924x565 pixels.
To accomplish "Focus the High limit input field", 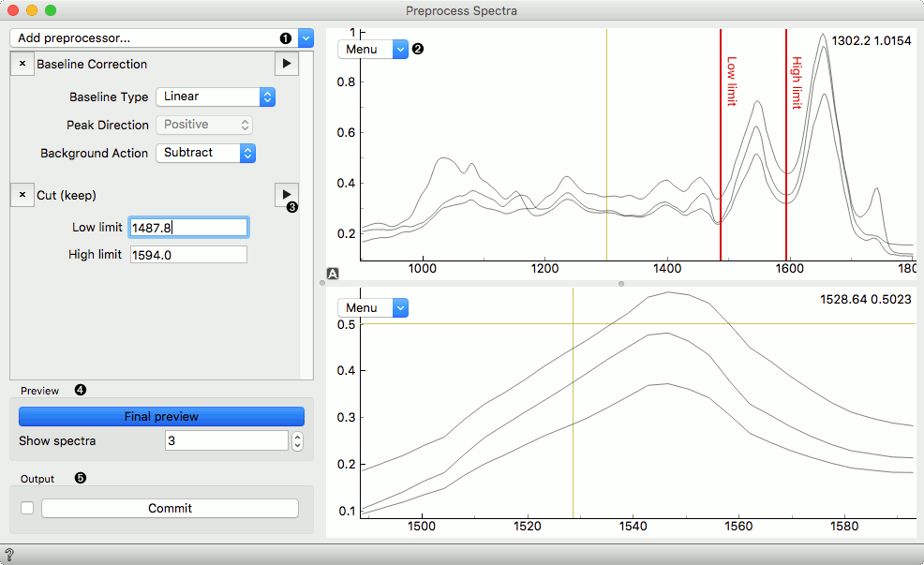I will click(188, 255).
